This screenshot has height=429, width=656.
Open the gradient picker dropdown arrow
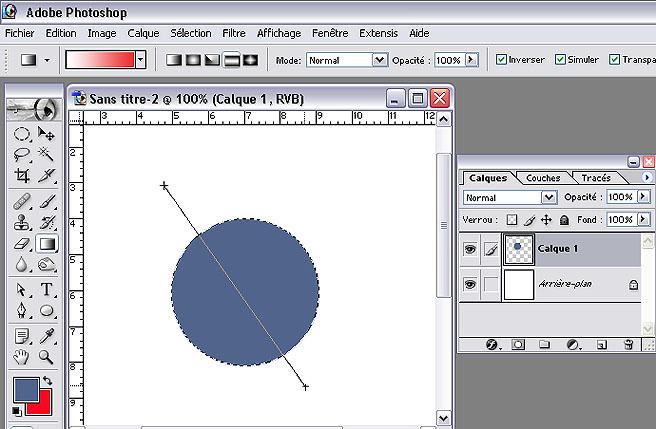coord(141,60)
